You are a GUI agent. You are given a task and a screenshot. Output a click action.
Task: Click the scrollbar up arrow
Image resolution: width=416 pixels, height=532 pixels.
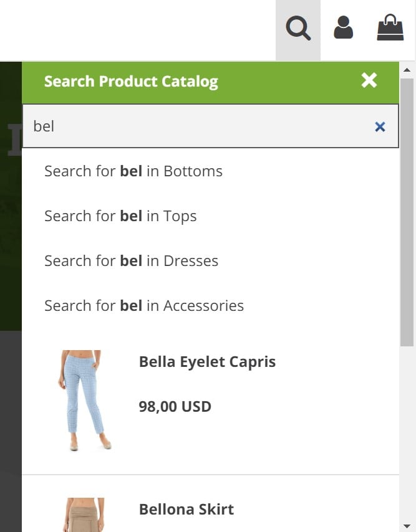click(407, 70)
